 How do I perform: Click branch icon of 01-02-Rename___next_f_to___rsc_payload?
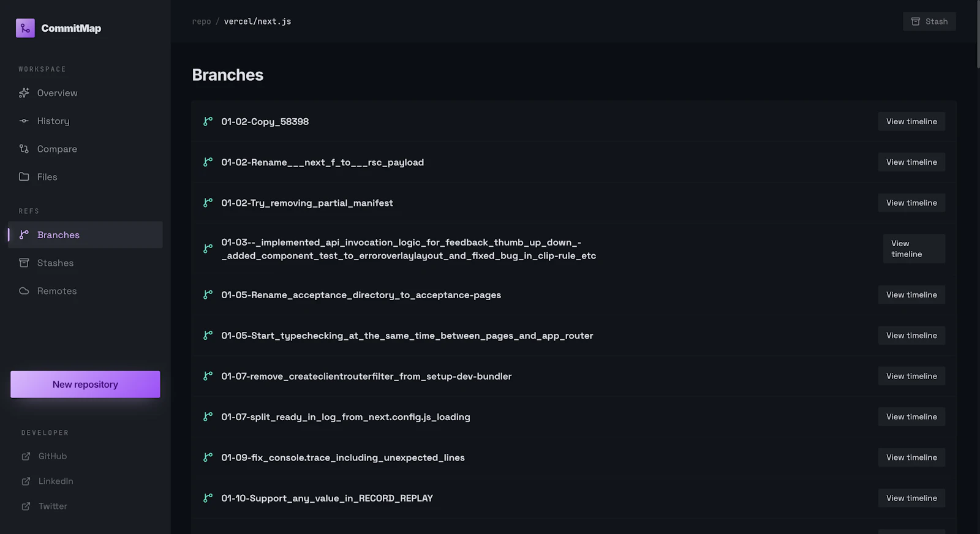tap(208, 162)
